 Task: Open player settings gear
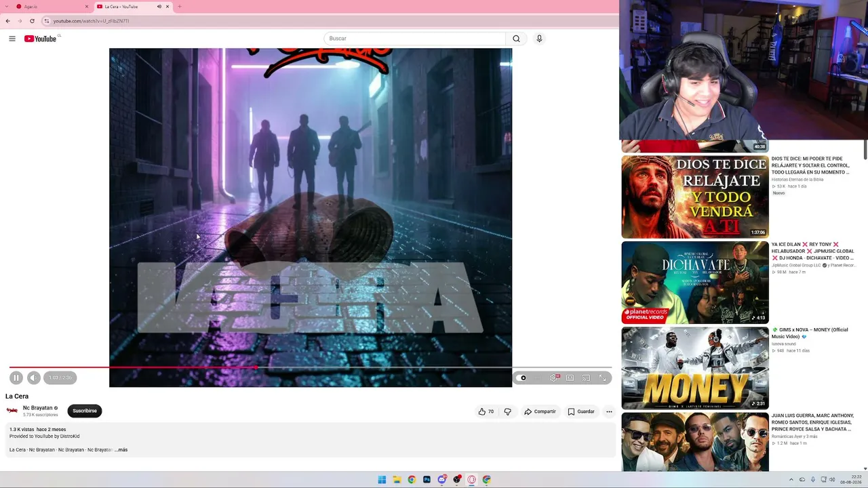coord(554,378)
